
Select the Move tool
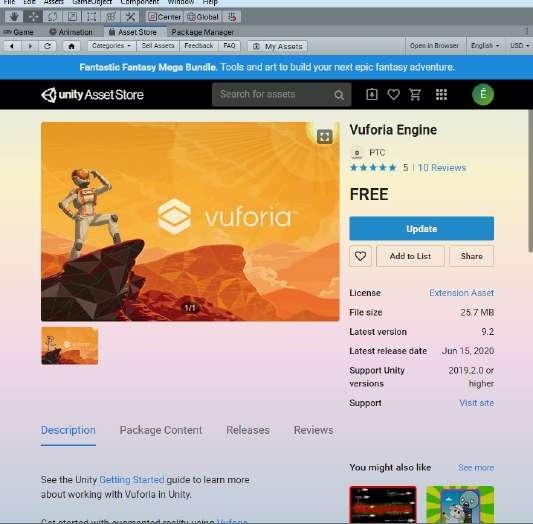click(33, 17)
